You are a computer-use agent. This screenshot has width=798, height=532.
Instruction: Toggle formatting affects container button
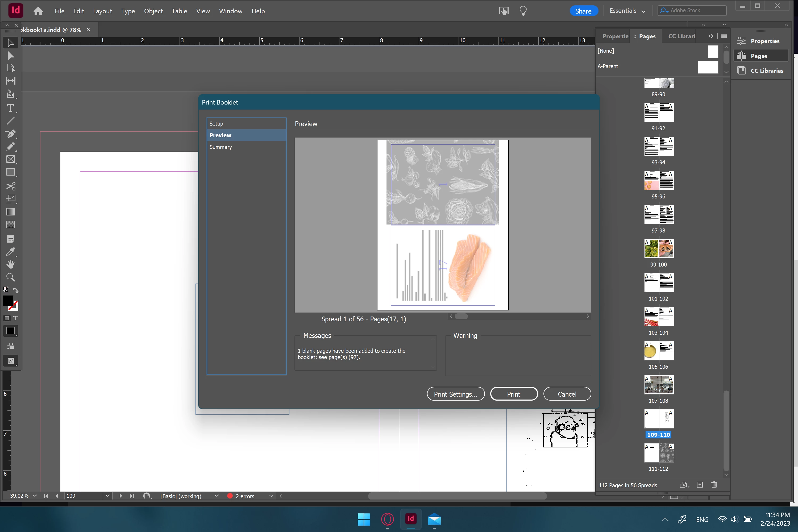click(7, 318)
